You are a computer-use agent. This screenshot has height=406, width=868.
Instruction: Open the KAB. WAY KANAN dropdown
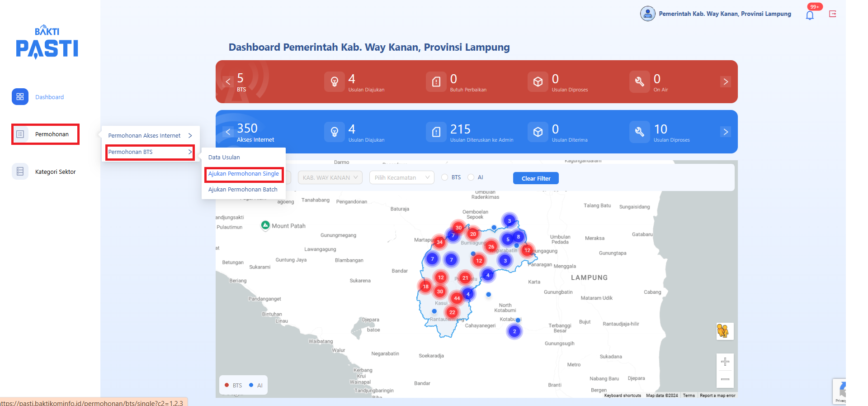tap(330, 177)
